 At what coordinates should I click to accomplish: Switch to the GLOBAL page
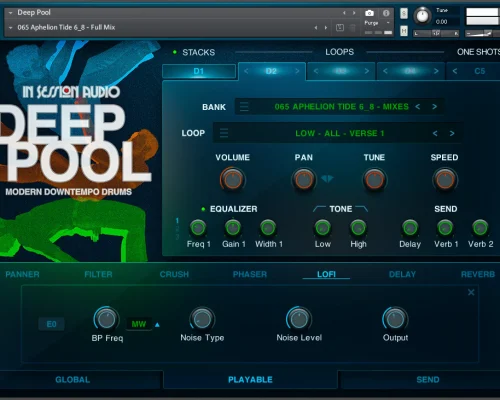73,380
